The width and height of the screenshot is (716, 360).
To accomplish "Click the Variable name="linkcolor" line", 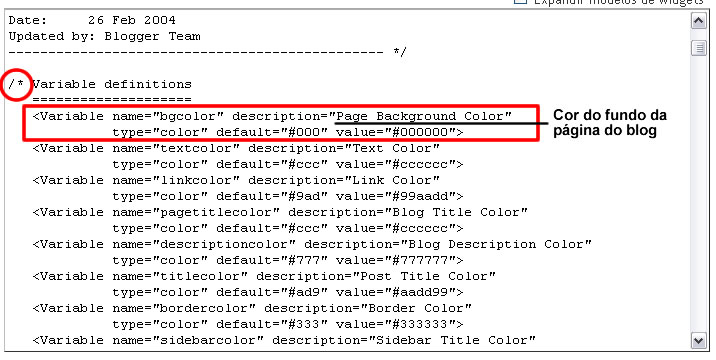I will (x=236, y=180).
